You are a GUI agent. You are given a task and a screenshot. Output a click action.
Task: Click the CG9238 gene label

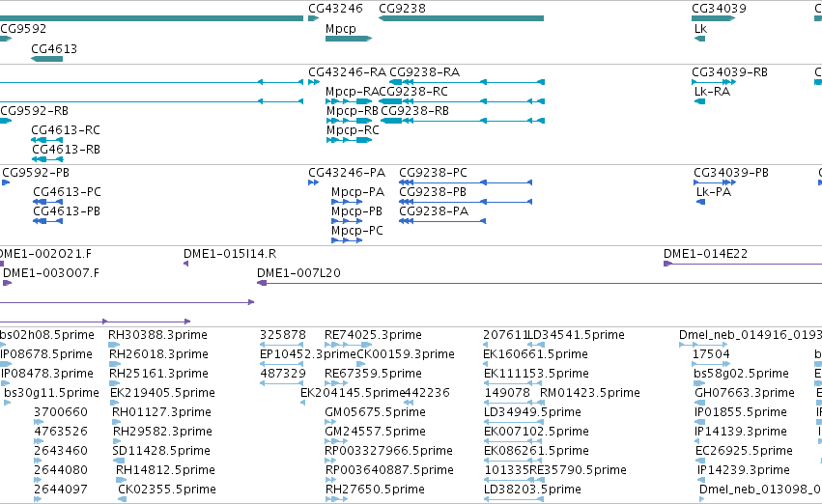click(402, 9)
